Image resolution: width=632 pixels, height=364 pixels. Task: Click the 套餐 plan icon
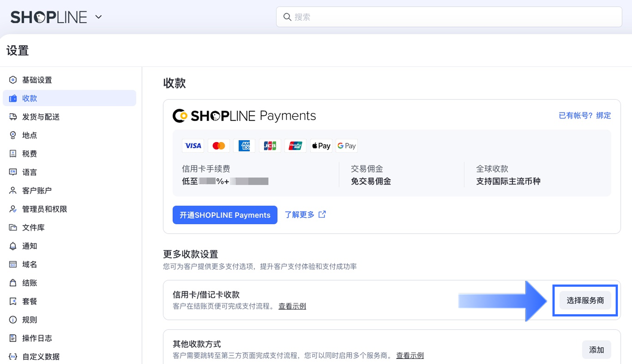(13, 301)
